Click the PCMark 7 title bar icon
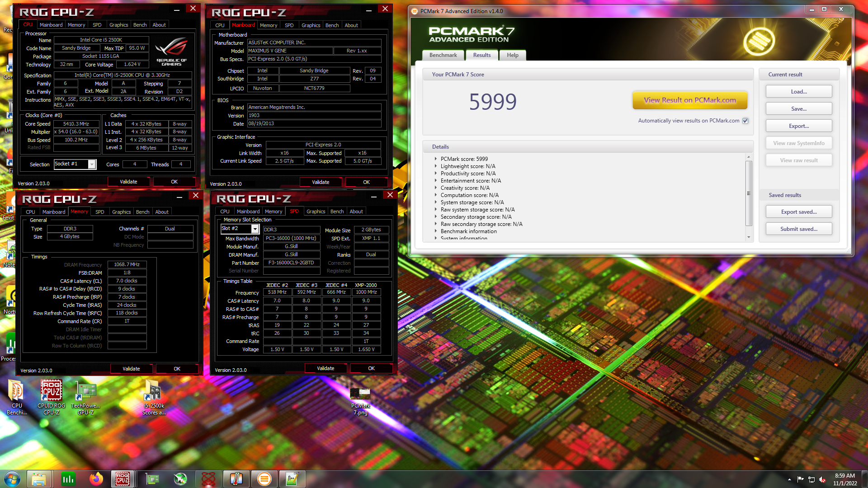This screenshot has width=868, height=488. tap(415, 11)
